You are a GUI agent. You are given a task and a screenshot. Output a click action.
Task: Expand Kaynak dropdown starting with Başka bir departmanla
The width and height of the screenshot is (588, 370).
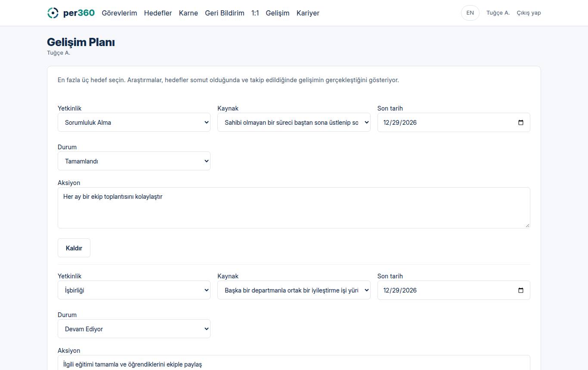point(294,290)
